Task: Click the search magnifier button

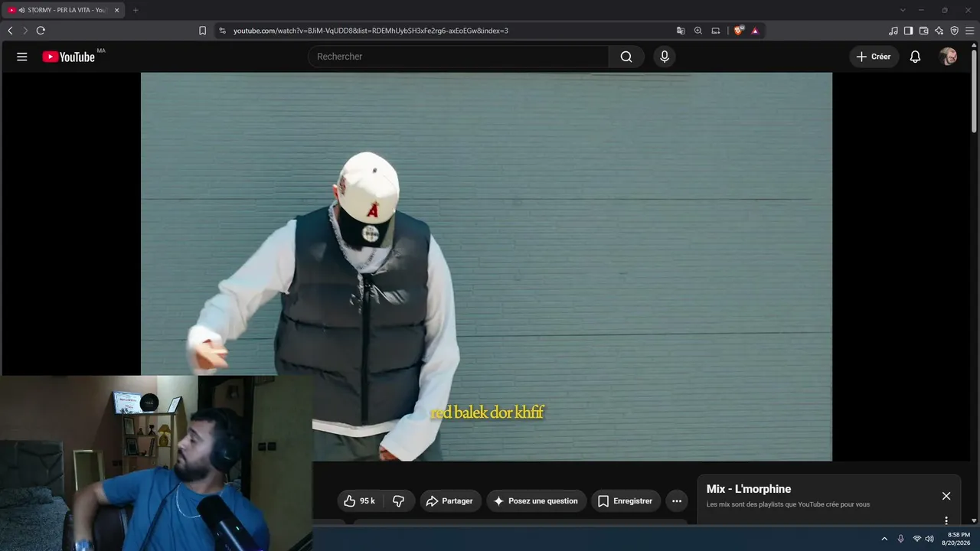Action: click(626, 57)
